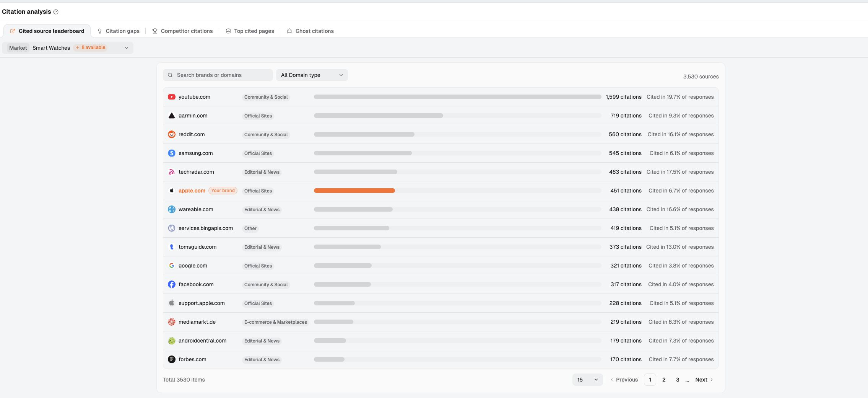The image size is (868, 398).
Task: Switch to Citation gaps tab
Action: (119, 31)
